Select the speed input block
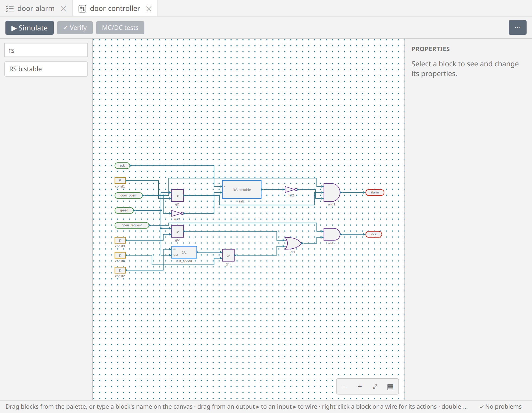The width and height of the screenshot is (532, 413). (124, 210)
